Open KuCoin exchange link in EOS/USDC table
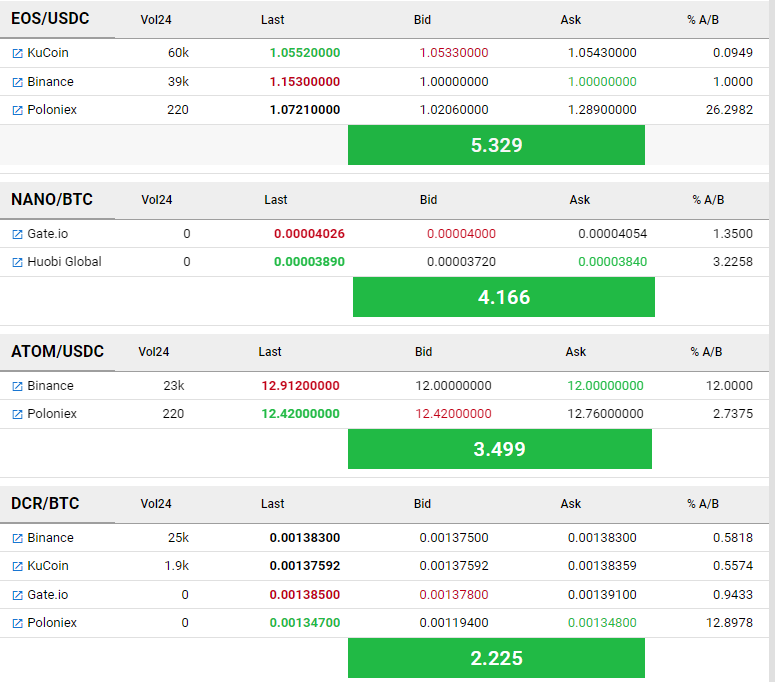775x682 pixels. [48, 52]
